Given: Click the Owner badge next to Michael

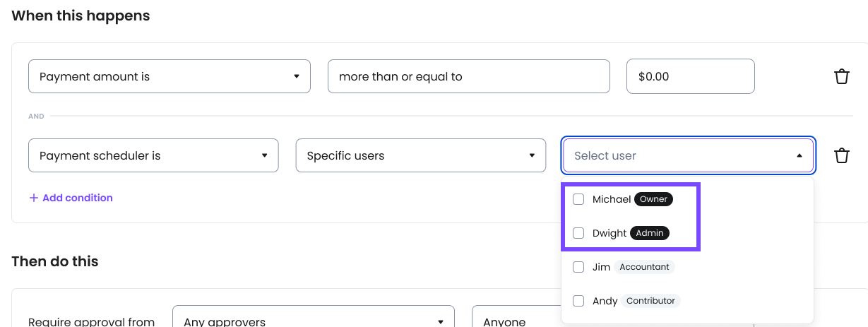Looking at the screenshot, I should (x=653, y=199).
